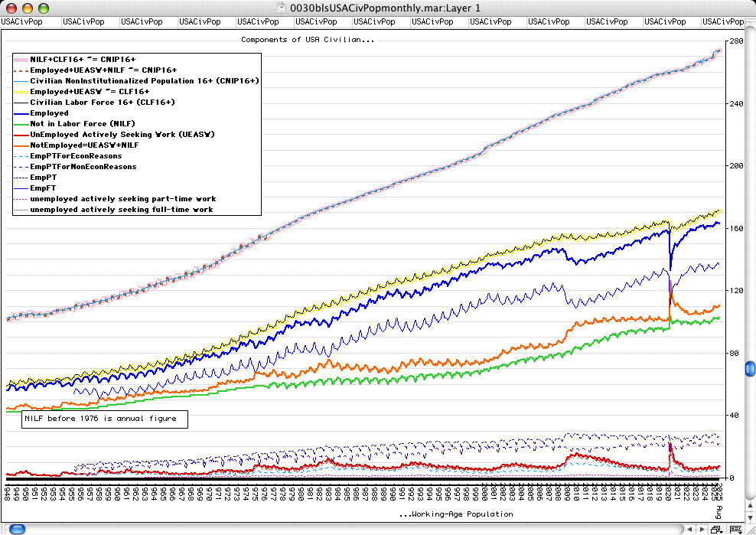Click the 'Employed' legend entry

(x=49, y=113)
